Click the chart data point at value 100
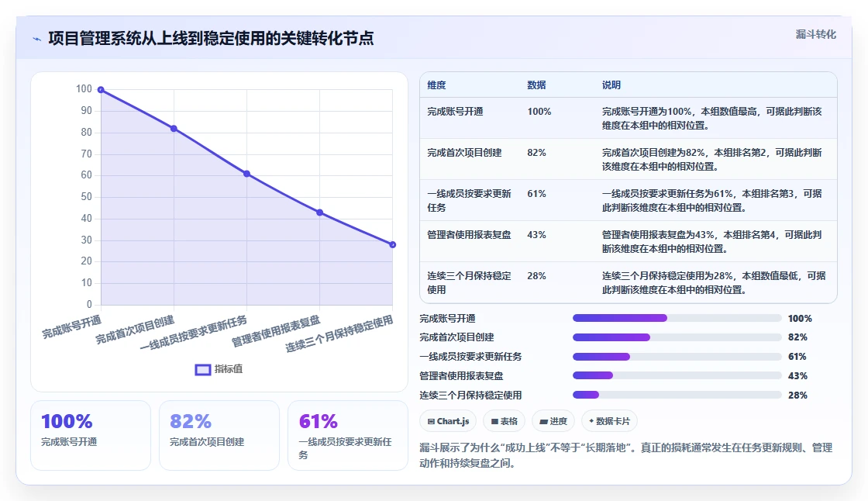 [x=101, y=90]
